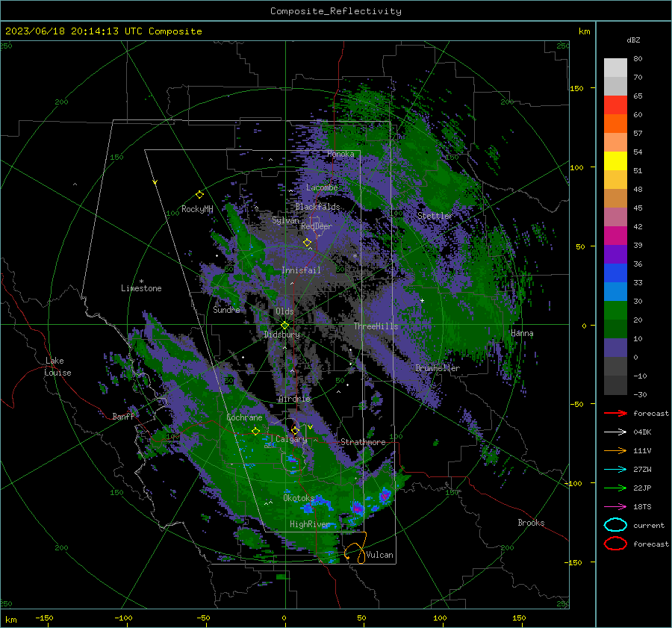Click the green 22JP arrow icon
The height and width of the screenshot is (628, 672).
(615, 488)
